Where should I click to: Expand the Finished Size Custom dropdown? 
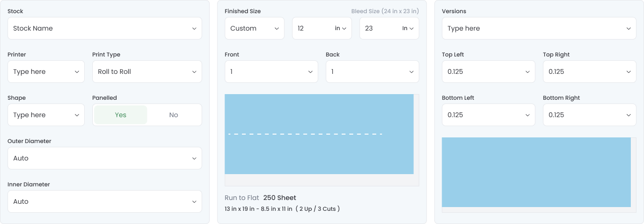pos(254,29)
